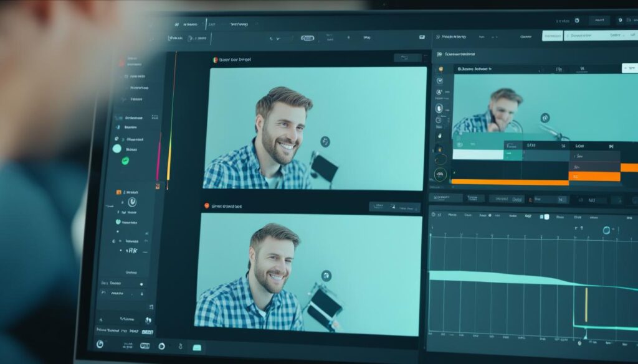Click the dark button right of upper preview title
The image size is (638, 364).
coord(407,57)
